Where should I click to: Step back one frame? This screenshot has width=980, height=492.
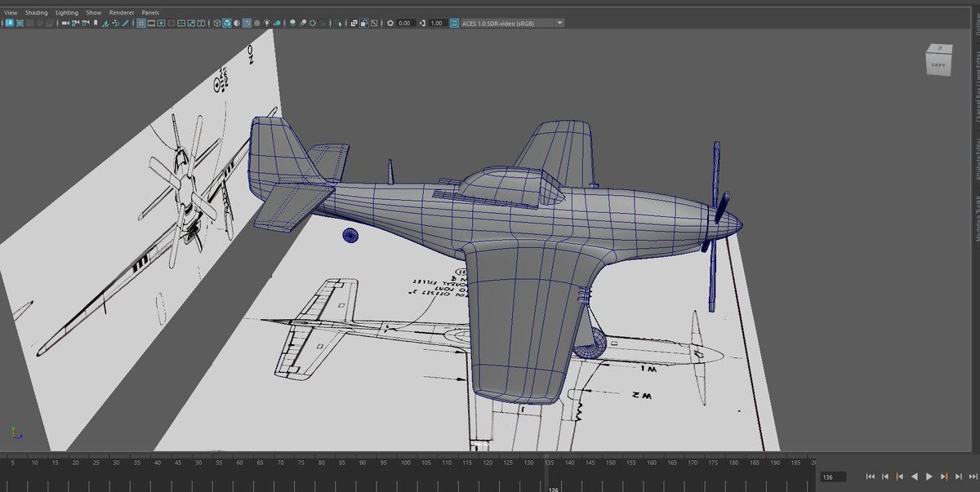point(884,476)
